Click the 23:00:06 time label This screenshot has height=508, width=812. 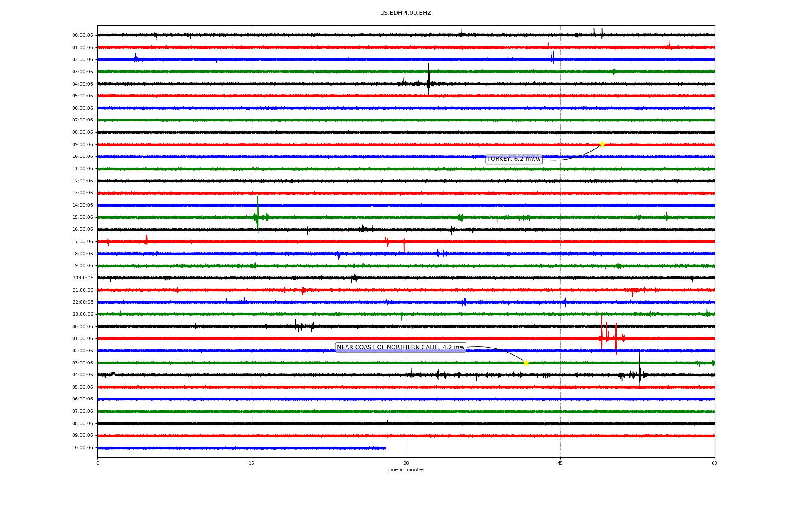[82, 315]
